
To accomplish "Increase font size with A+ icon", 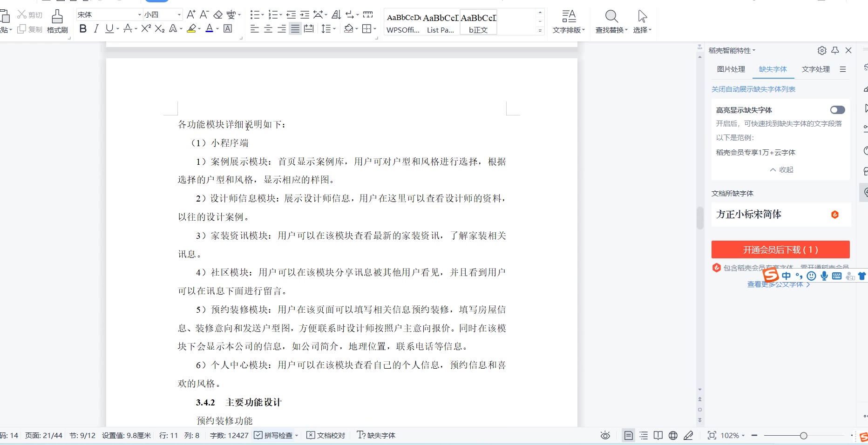I will (191, 14).
